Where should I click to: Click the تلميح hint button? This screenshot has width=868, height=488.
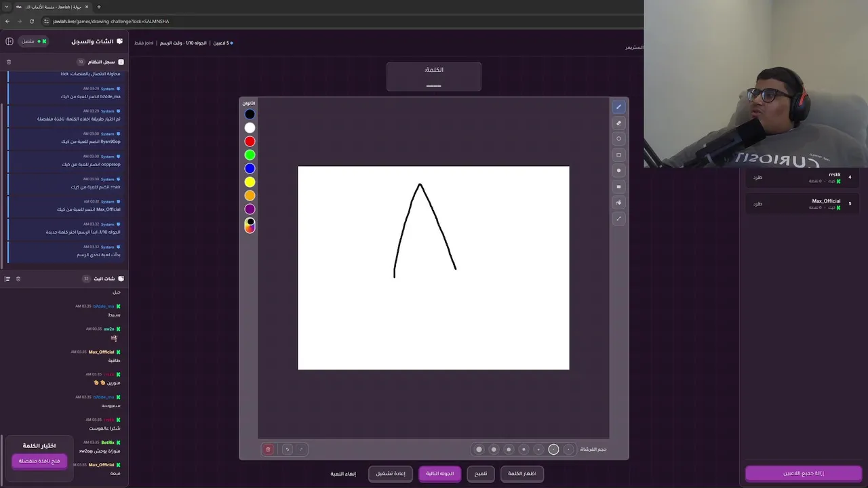tap(481, 474)
